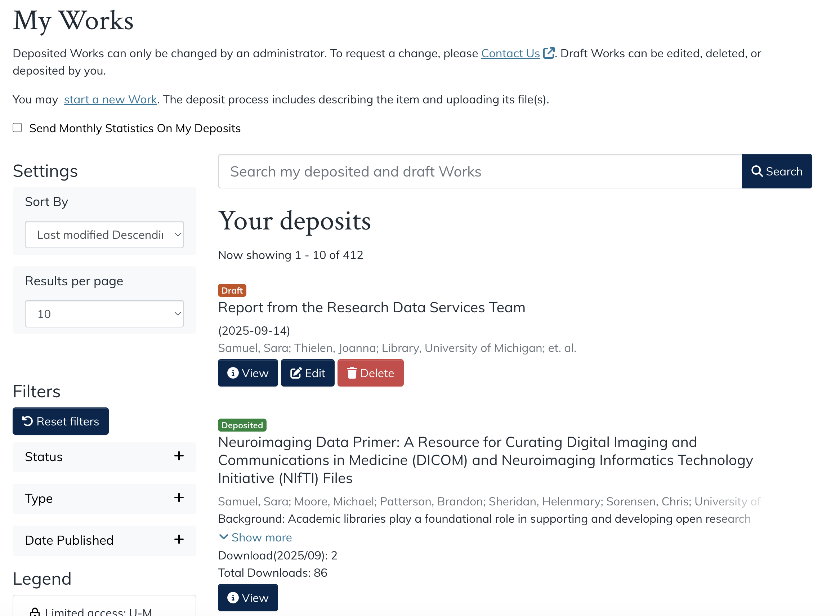This screenshot has height=616, width=840.
Task: Click the magnifying glass search icon
Action: click(757, 171)
